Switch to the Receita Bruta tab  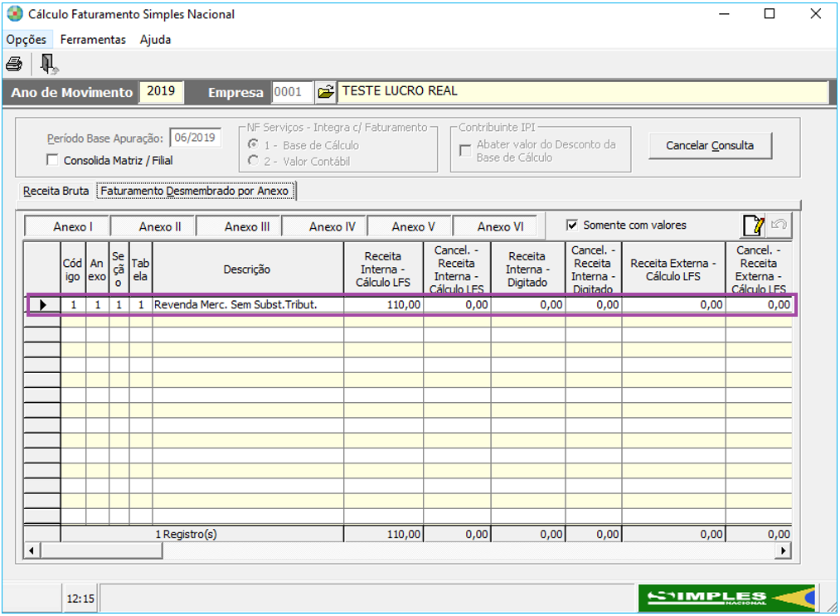click(x=56, y=191)
